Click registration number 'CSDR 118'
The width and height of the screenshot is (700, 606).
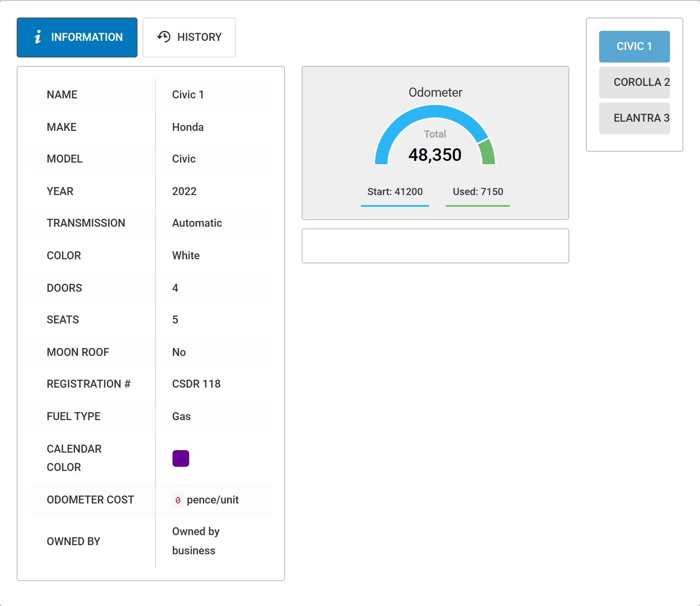tap(196, 384)
